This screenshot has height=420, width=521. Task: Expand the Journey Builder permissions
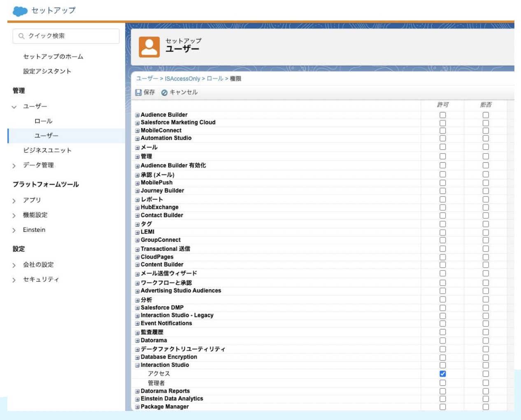click(x=137, y=191)
